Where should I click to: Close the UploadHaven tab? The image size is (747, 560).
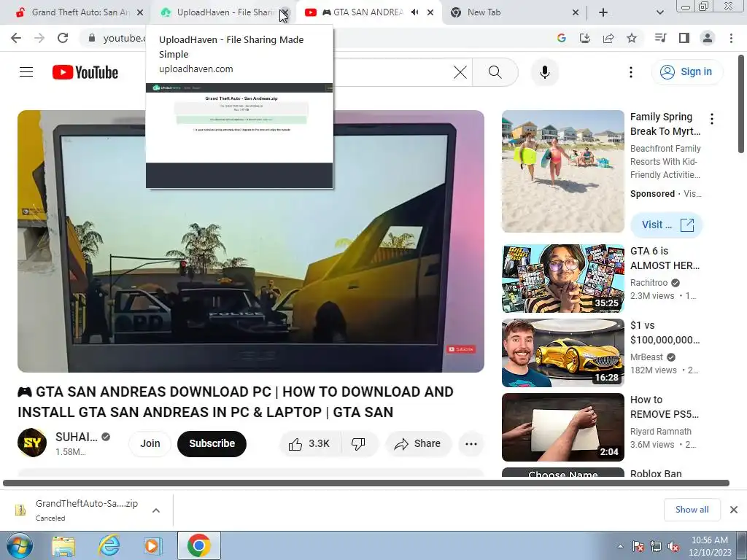coord(285,12)
